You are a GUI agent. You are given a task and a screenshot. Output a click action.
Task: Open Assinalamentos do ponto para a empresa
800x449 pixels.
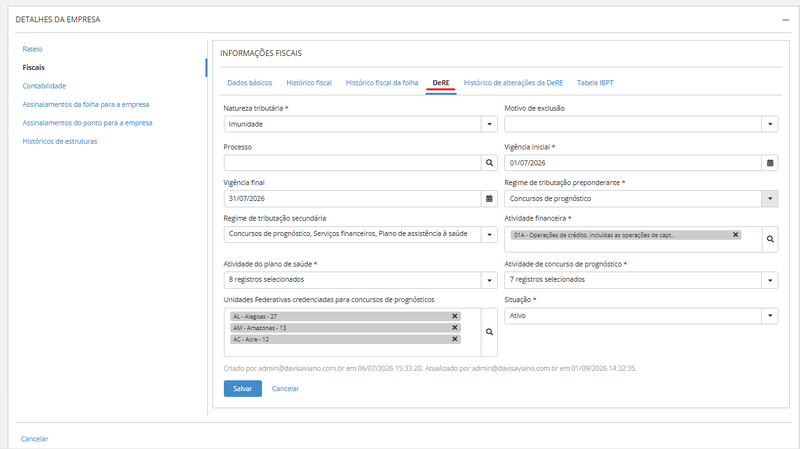click(87, 122)
